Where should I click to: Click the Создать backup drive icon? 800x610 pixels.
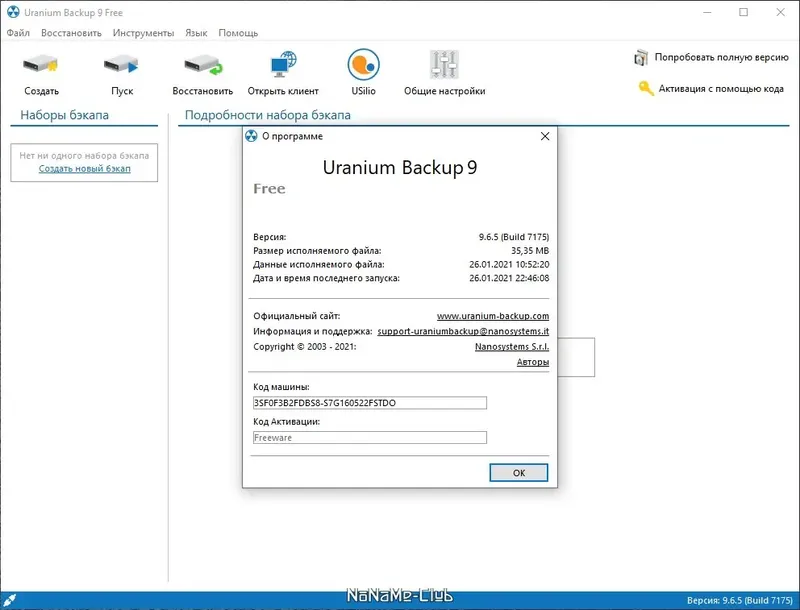41,65
